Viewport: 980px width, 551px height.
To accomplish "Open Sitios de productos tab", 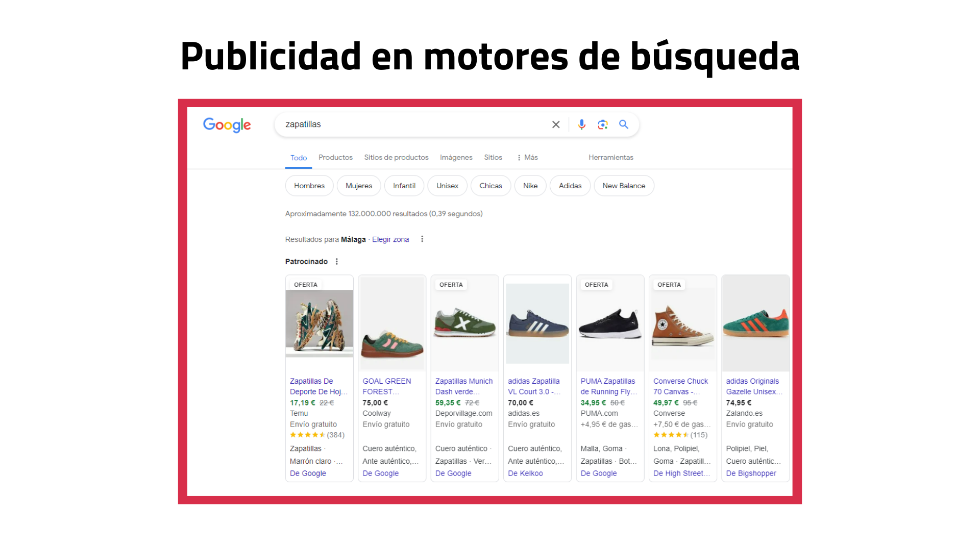I will click(x=396, y=158).
